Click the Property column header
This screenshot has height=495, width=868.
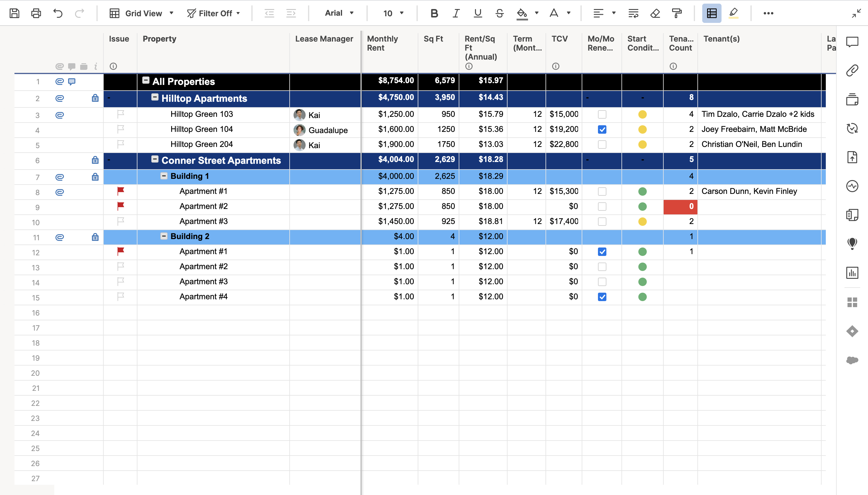159,39
